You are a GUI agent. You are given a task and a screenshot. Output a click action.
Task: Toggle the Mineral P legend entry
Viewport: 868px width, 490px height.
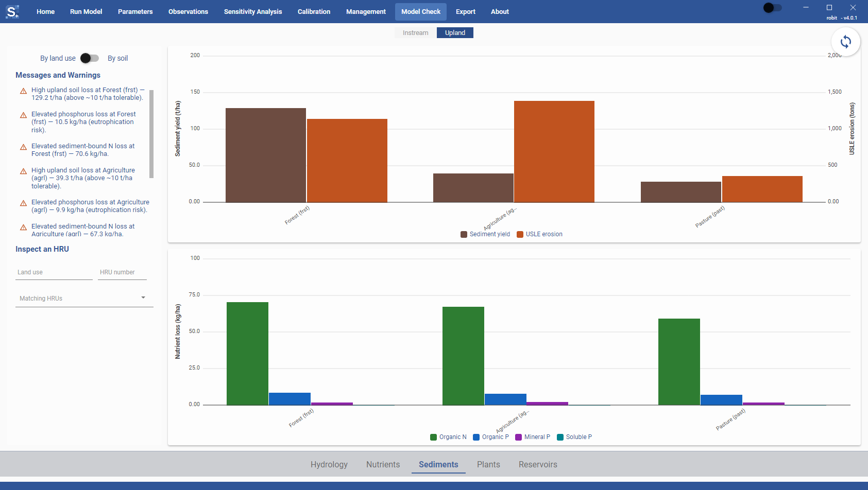[533, 437]
